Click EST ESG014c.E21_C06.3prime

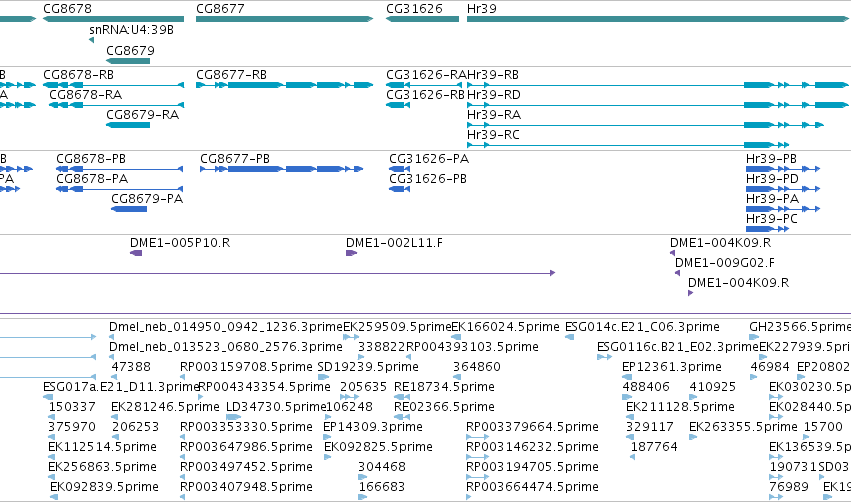642,327
